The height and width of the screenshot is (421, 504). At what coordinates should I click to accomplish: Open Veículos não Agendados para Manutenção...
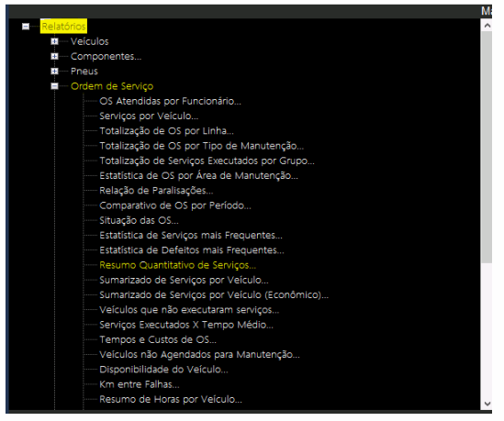coord(199,355)
